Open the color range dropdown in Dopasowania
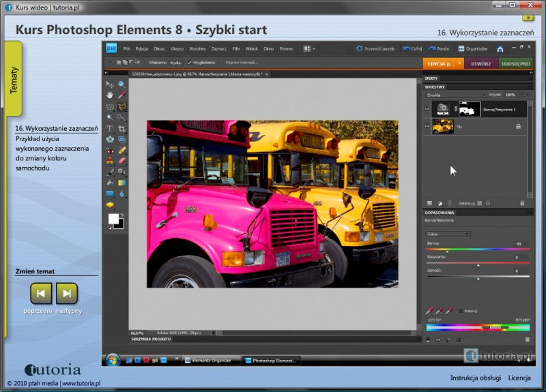This screenshot has width=546, height=392. point(448,234)
